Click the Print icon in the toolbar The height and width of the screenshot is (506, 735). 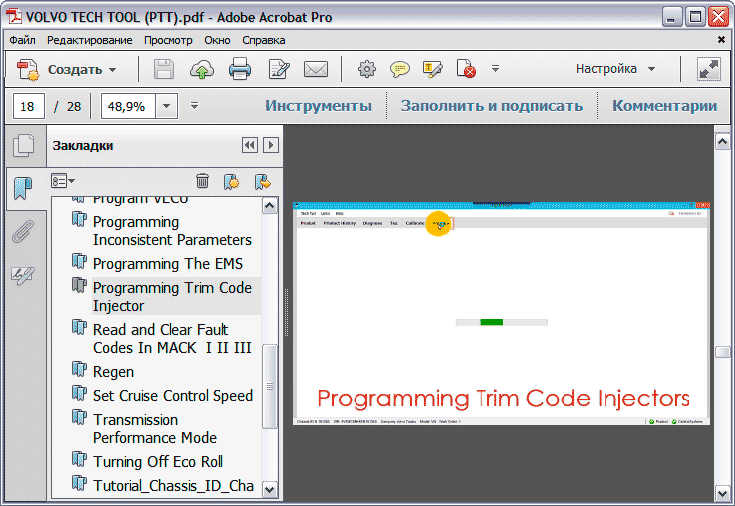pyautogui.click(x=240, y=70)
